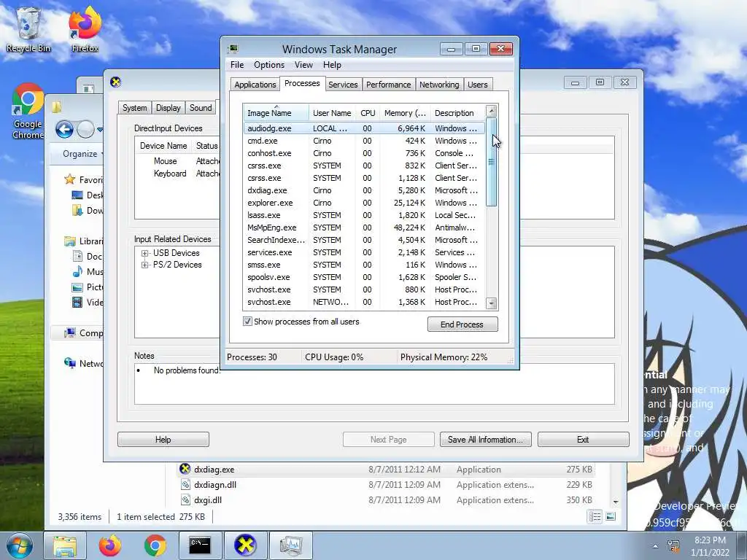The width and height of the screenshot is (747, 560).
Task: Switch to Task Manager taskbar button
Action: pyautogui.click(x=290, y=545)
